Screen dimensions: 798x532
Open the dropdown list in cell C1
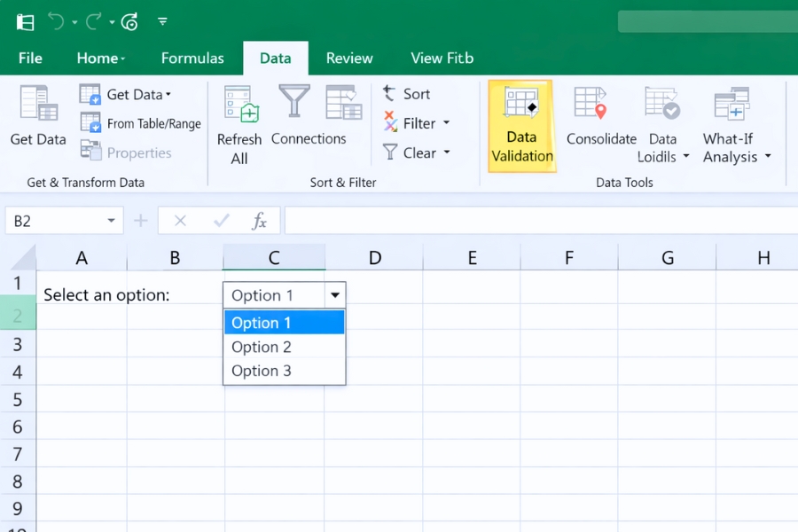[x=334, y=294]
